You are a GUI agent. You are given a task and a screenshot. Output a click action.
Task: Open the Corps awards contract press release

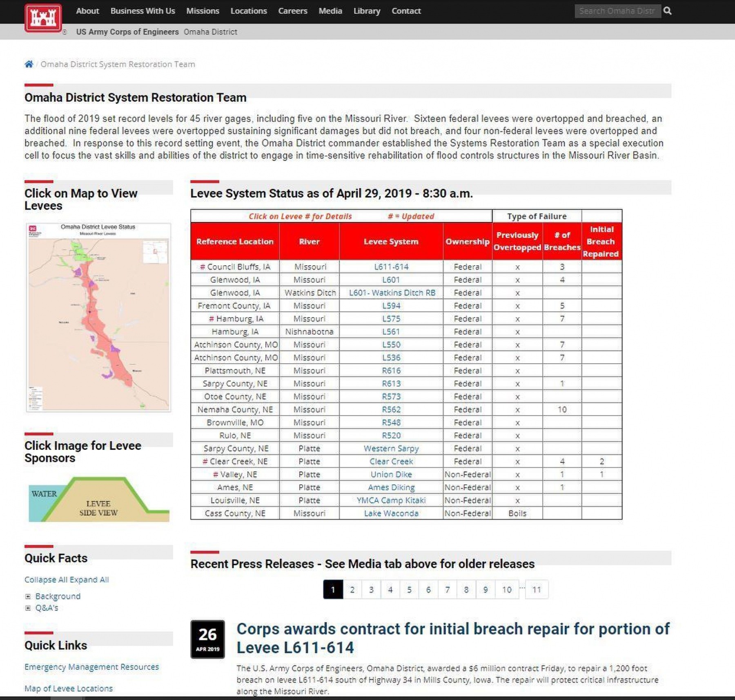point(453,638)
